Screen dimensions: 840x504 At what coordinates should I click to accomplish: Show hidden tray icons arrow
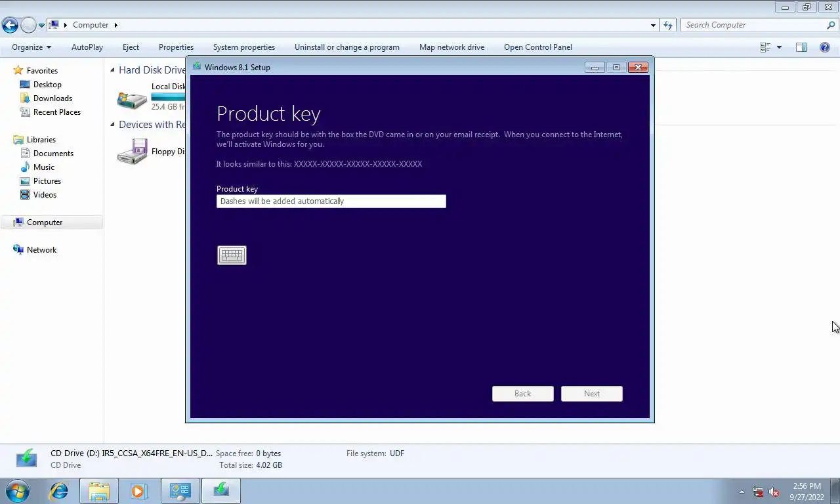[742, 492]
